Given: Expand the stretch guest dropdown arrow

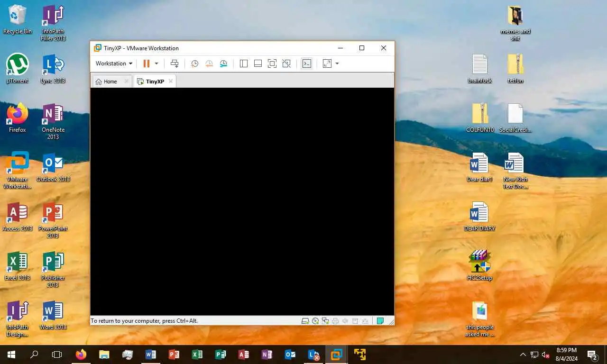Looking at the screenshot, I should [x=337, y=64].
